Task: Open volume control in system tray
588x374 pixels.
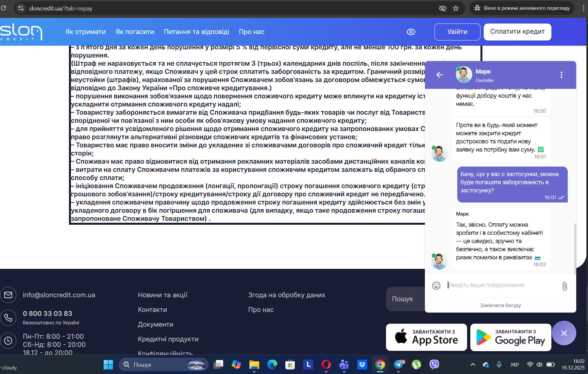Action: pos(539,365)
